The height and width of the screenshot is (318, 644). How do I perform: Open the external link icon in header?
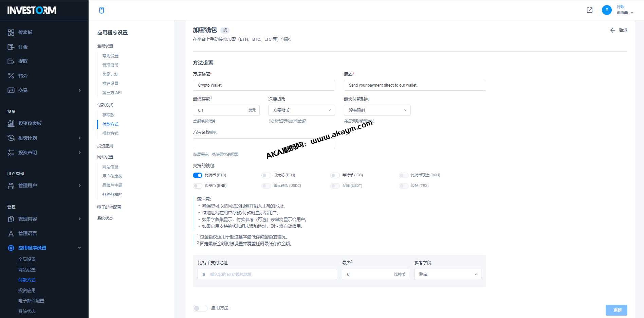590,10
